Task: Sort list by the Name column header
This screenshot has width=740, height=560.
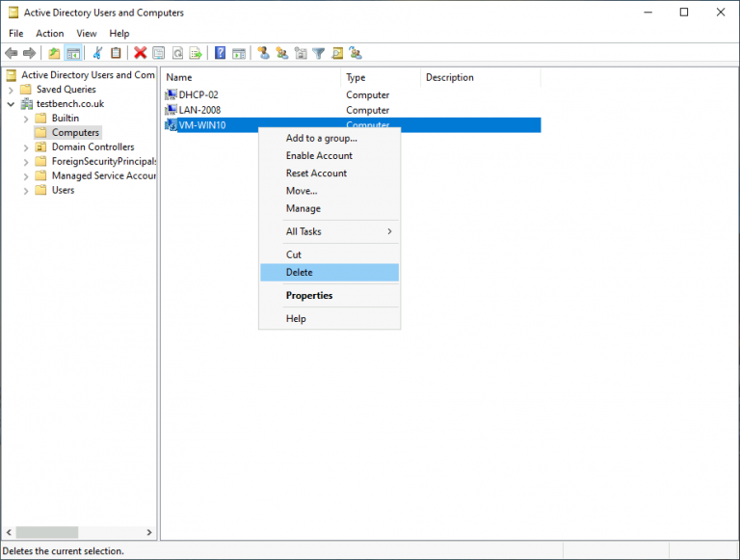Action: [x=251, y=77]
